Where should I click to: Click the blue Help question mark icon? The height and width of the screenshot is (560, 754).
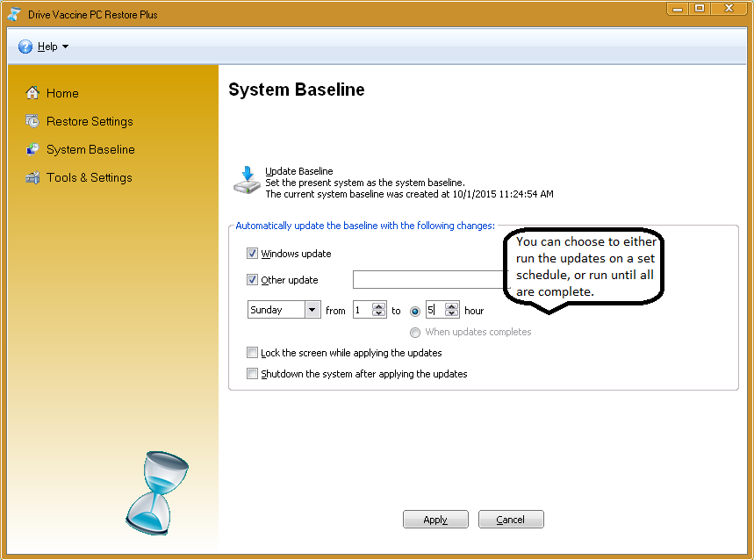pyautogui.click(x=25, y=47)
